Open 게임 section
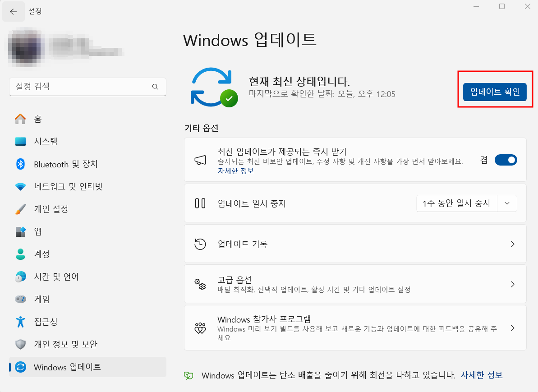 pyautogui.click(x=87, y=299)
